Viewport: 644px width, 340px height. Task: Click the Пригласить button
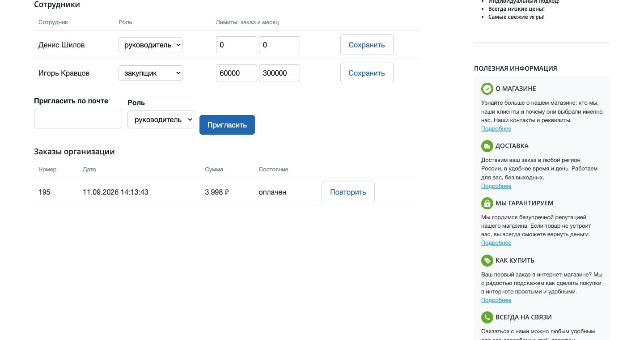[x=227, y=125]
